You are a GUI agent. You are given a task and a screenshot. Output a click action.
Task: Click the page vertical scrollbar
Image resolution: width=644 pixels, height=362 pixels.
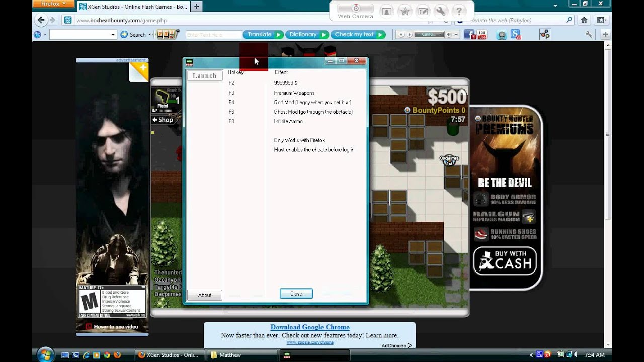608,194
